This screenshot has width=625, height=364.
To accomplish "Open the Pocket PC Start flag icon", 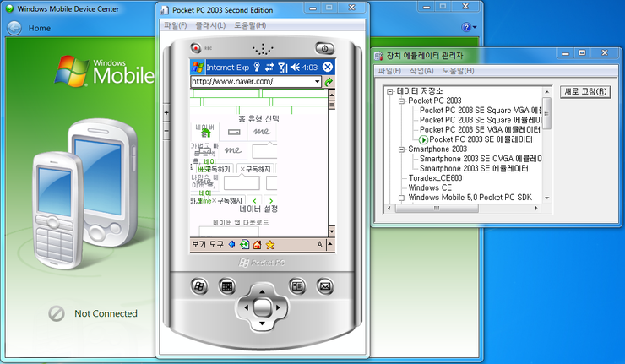I will [198, 67].
